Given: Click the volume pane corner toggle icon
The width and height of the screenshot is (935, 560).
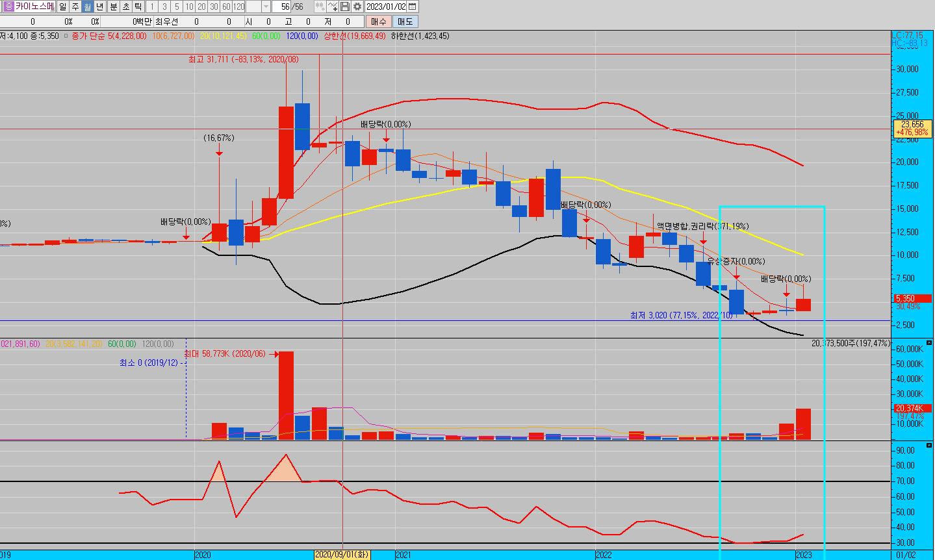Looking at the screenshot, I should 929,342.
